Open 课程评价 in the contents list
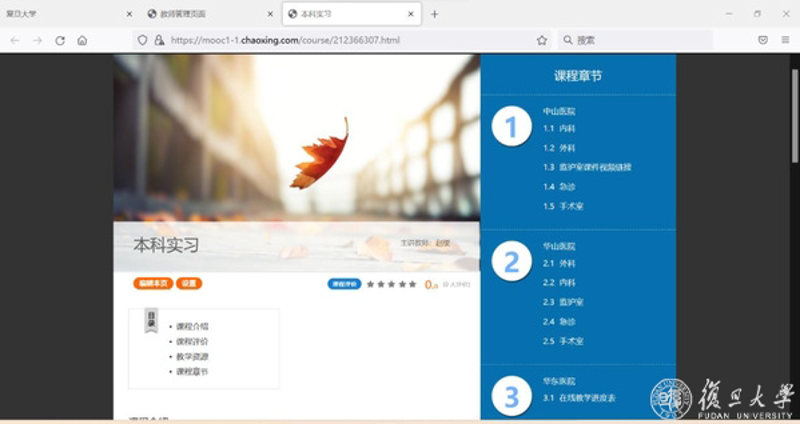The width and height of the screenshot is (800, 424). point(192,341)
